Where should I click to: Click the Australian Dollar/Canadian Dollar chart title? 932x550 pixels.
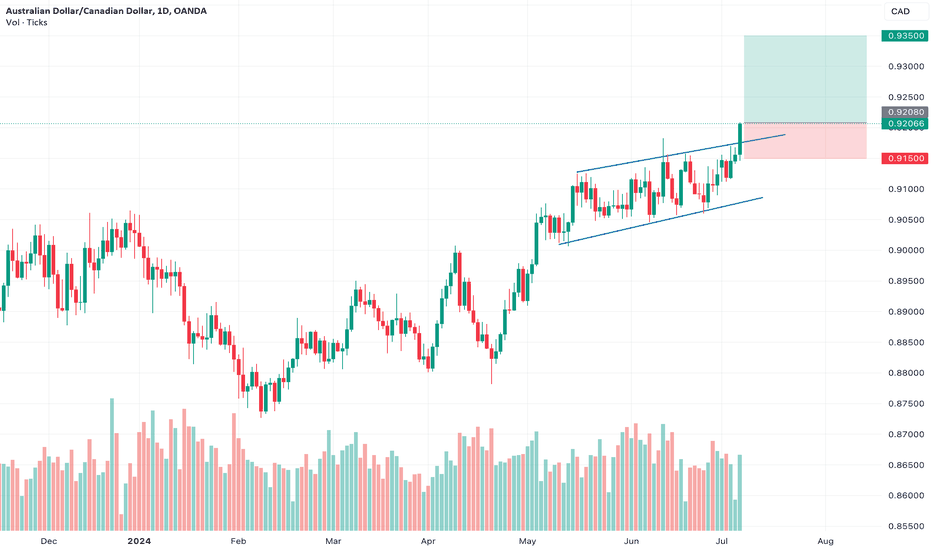point(106,11)
